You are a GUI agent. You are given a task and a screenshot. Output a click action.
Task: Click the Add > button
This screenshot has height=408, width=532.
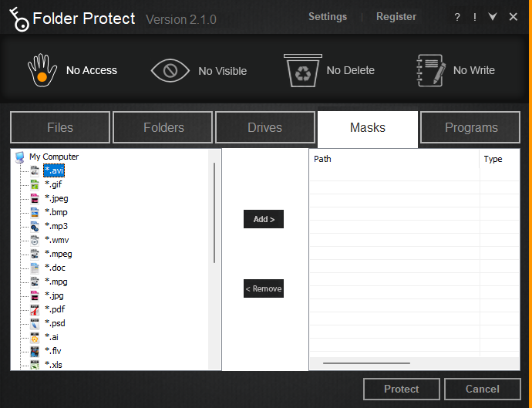pos(264,219)
